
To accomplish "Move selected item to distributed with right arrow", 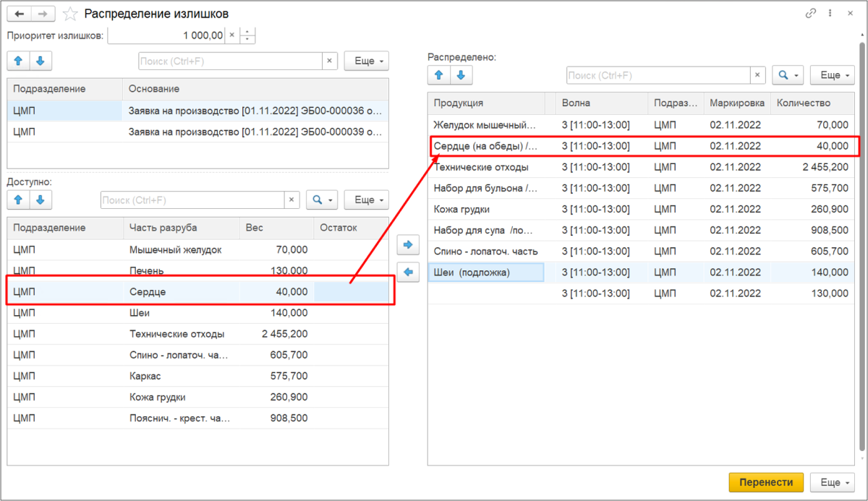I will click(x=408, y=246).
